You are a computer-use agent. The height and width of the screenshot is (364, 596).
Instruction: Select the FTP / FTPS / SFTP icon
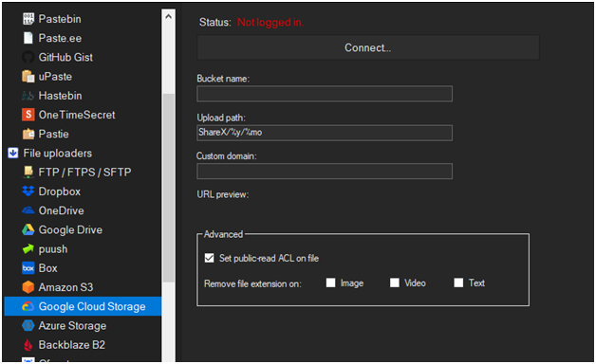[28, 172]
